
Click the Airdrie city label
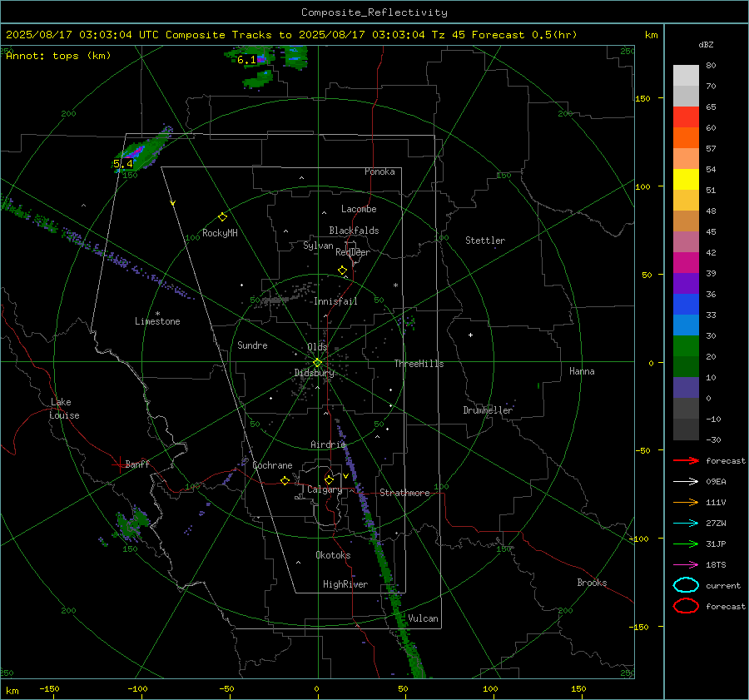328,444
